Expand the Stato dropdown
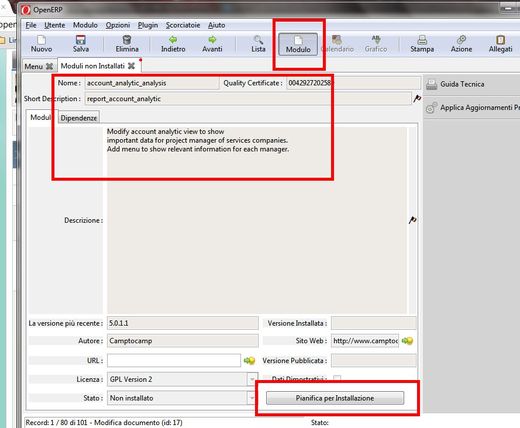 coord(252,398)
